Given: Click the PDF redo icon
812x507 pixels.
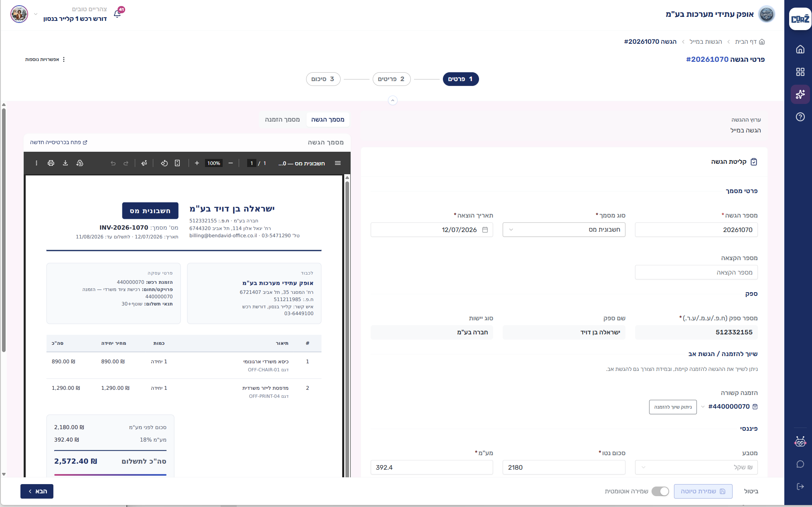Looking at the screenshot, I should (126, 163).
